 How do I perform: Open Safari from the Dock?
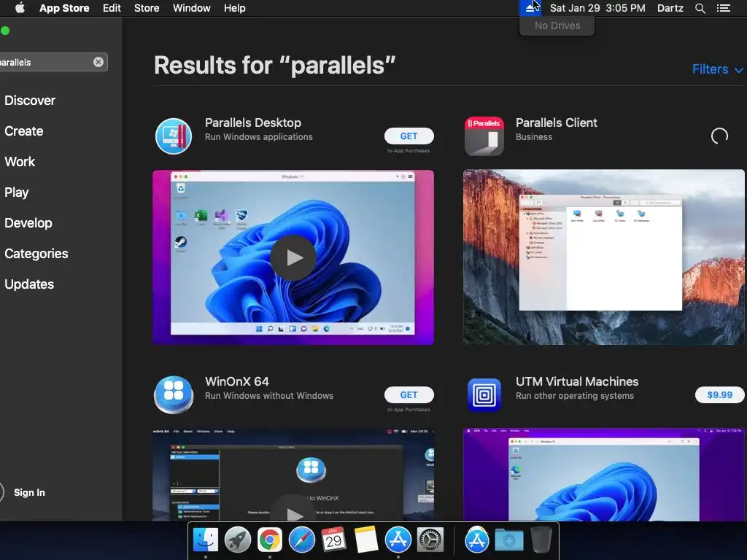[301, 540]
